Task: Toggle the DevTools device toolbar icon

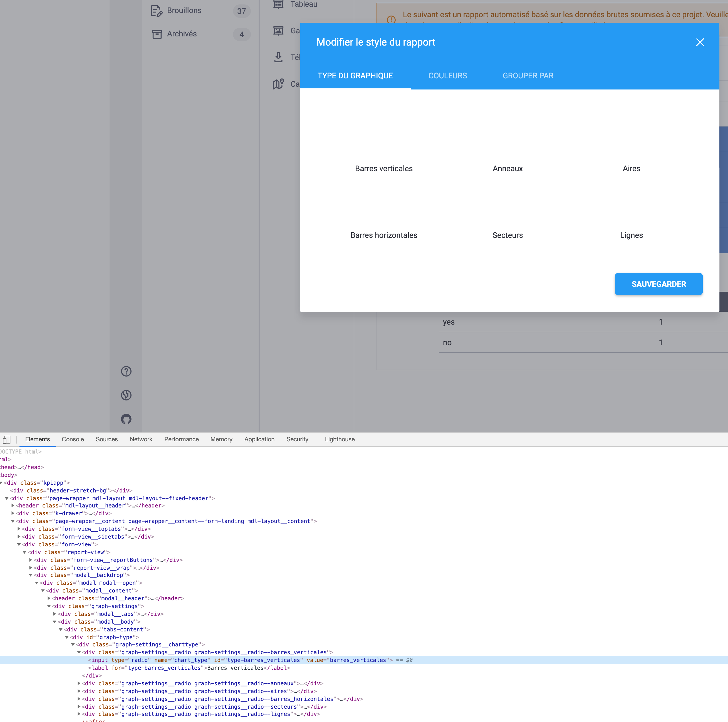Action: click(7, 439)
